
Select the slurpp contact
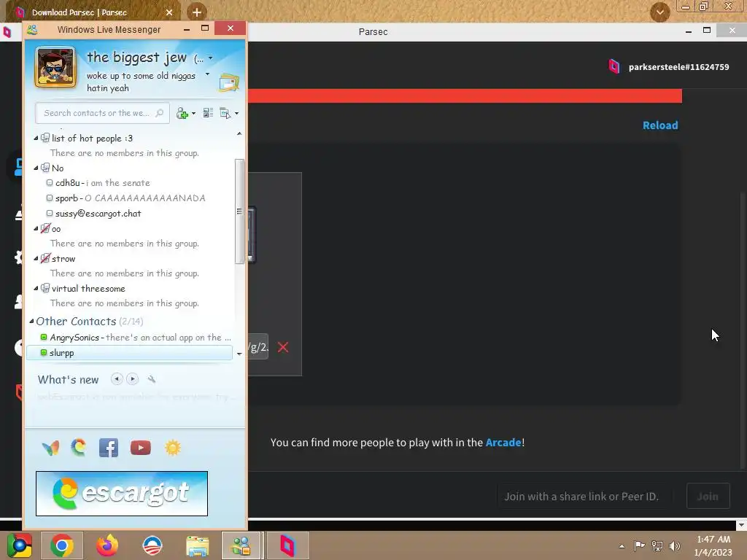click(x=129, y=352)
